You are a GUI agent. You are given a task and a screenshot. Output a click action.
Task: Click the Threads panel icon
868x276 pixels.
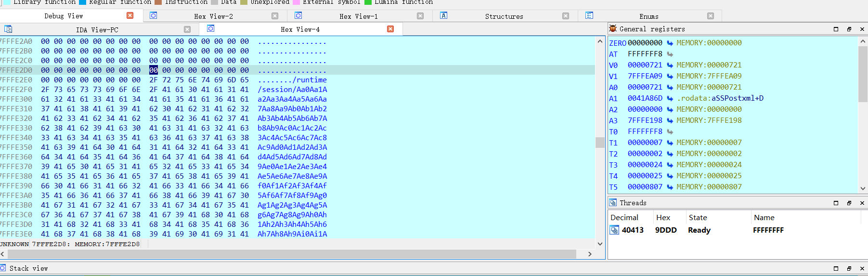point(613,203)
